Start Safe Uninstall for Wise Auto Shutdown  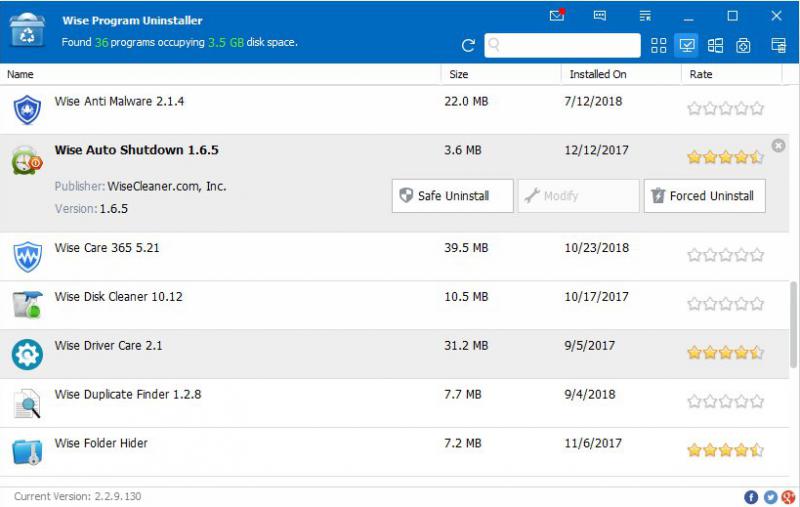click(453, 196)
